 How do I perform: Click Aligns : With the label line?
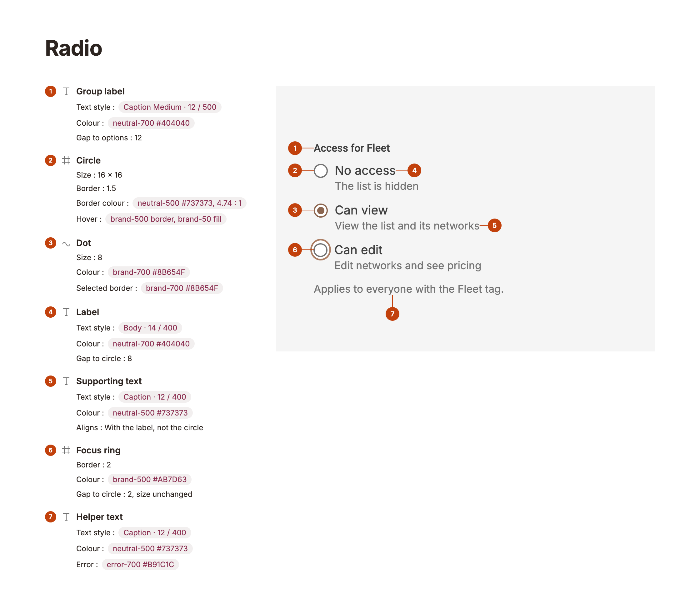(x=139, y=428)
